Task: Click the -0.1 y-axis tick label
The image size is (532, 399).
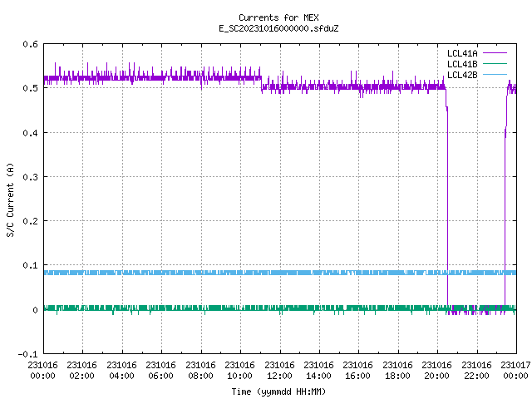Action: tap(27, 354)
